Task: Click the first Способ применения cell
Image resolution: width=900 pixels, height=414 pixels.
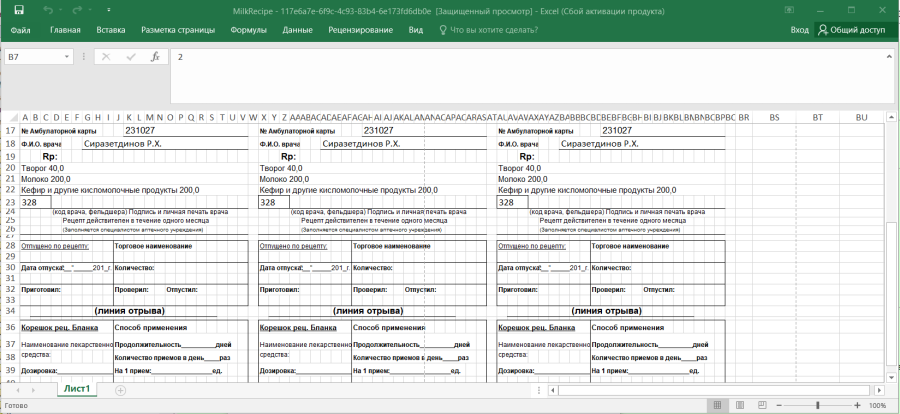Action: (x=151, y=328)
